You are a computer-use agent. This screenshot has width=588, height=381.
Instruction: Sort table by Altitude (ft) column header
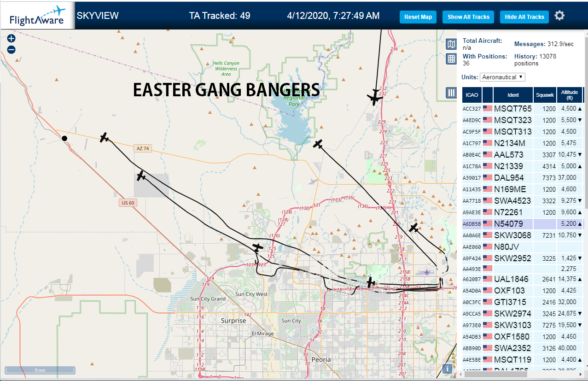(570, 95)
